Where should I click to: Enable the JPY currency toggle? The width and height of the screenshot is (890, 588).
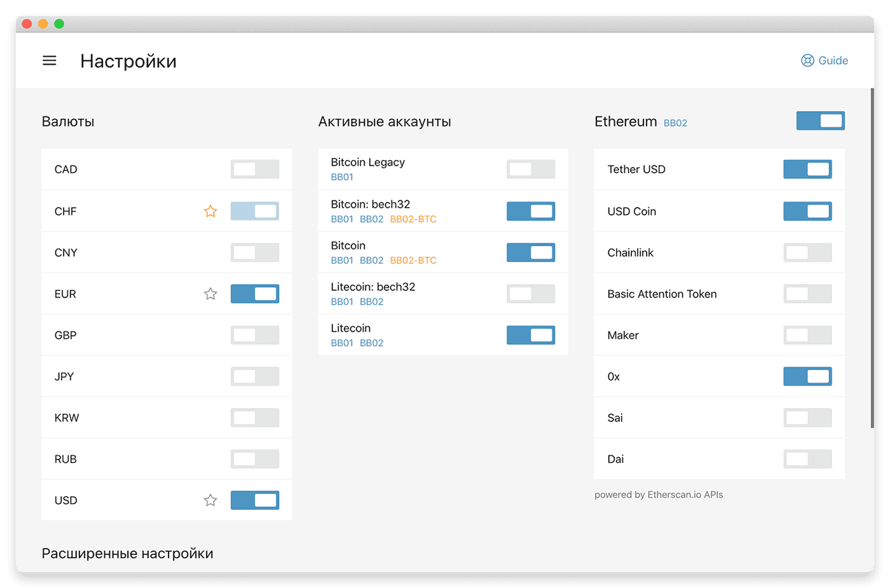pos(255,376)
